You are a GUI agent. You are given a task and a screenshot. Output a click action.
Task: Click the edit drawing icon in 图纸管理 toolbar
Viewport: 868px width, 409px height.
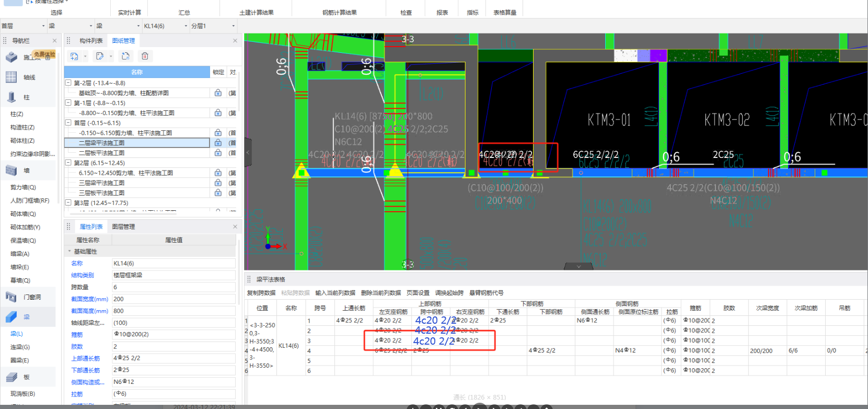pyautogui.click(x=100, y=56)
